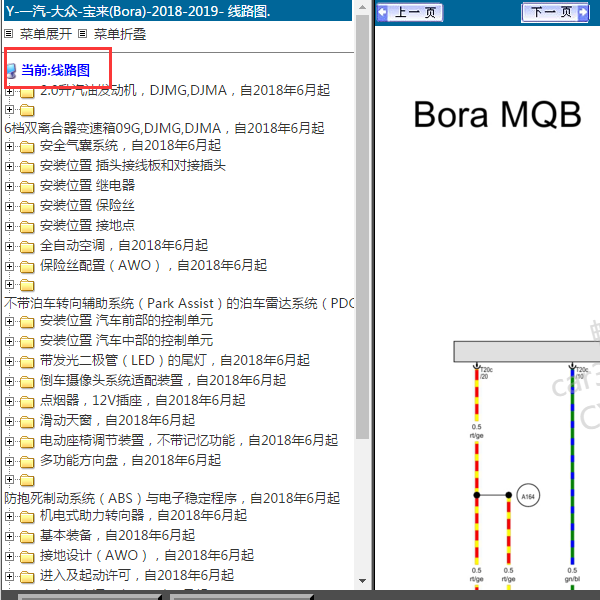Click folder icon of 安装位置 接地点

pyautogui.click(x=27, y=227)
